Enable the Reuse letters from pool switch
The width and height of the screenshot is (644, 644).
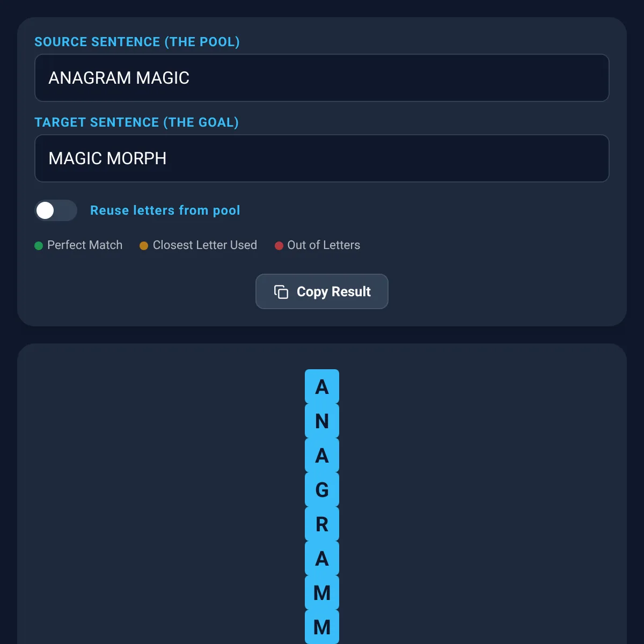pyautogui.click(x=56, y=210)
